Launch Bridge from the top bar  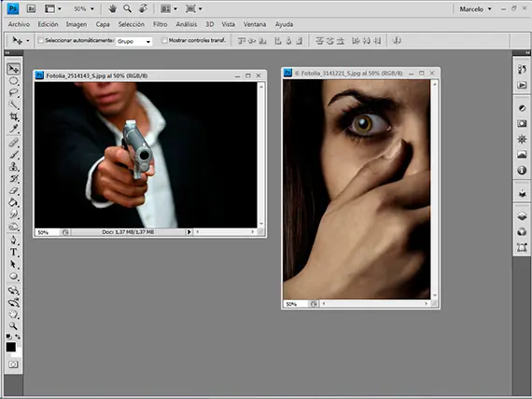[31, 8]
